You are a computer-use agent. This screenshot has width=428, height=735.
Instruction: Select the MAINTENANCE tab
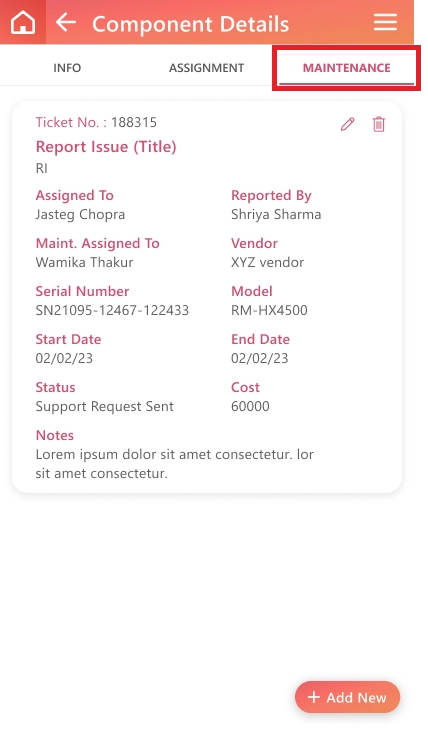click(x=346, y=68)
